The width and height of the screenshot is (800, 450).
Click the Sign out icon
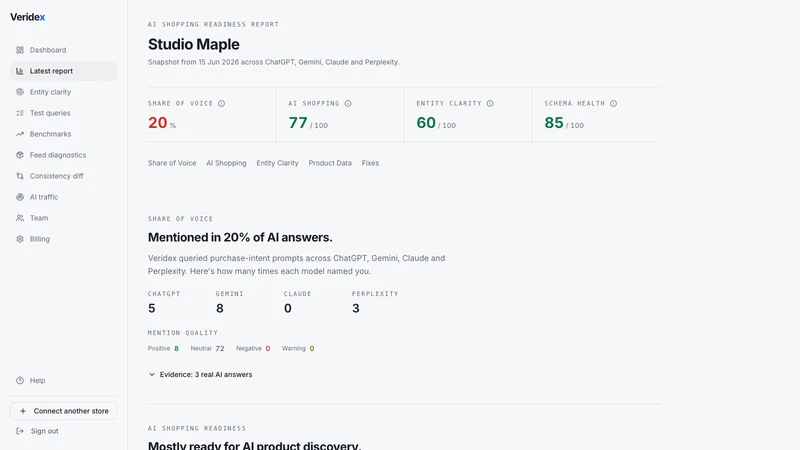[20, 431]
